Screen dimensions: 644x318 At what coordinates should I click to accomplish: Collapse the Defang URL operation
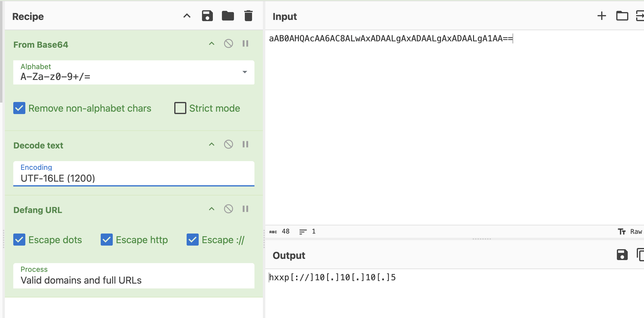[212, 209]
